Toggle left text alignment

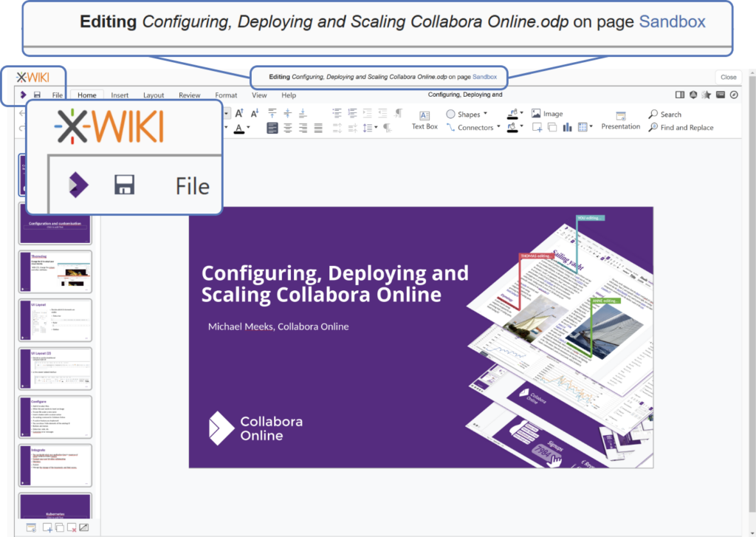pyautogui.click(x=272, y=128)
